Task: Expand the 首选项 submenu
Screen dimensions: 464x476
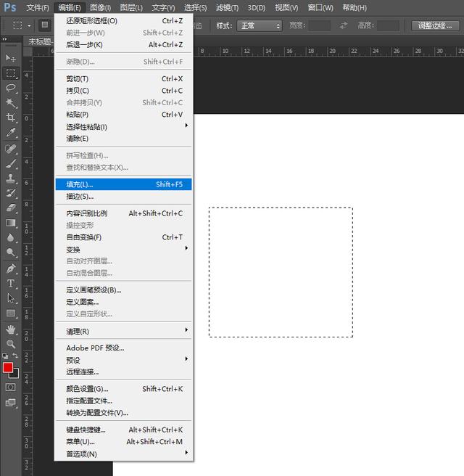Action: [x=123, y=454]
